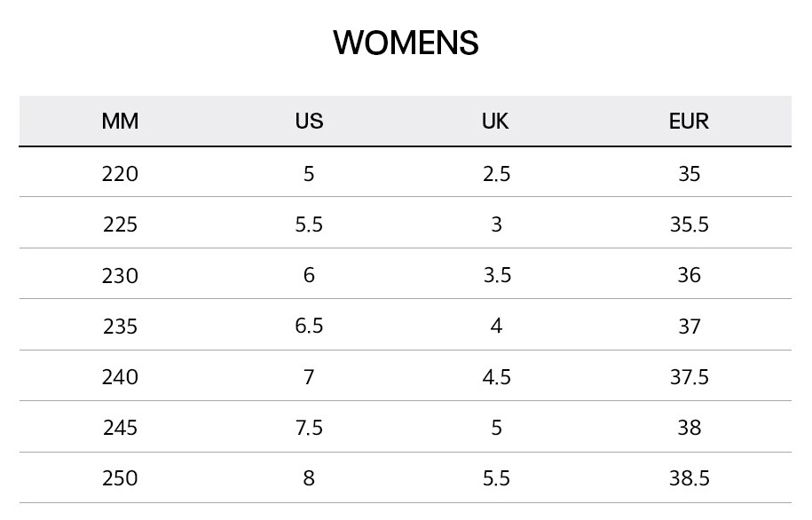Select the 220 MM cell

point(120,174)
